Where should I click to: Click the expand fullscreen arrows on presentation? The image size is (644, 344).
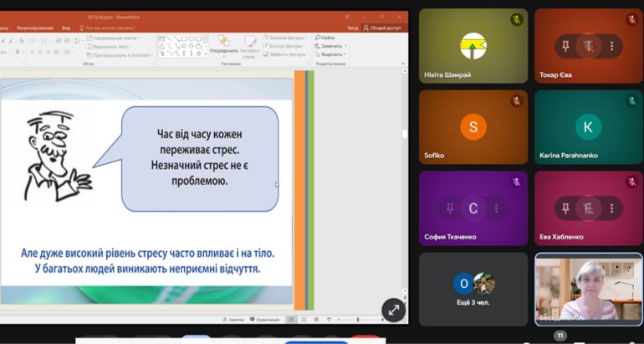tap(393, 310)
